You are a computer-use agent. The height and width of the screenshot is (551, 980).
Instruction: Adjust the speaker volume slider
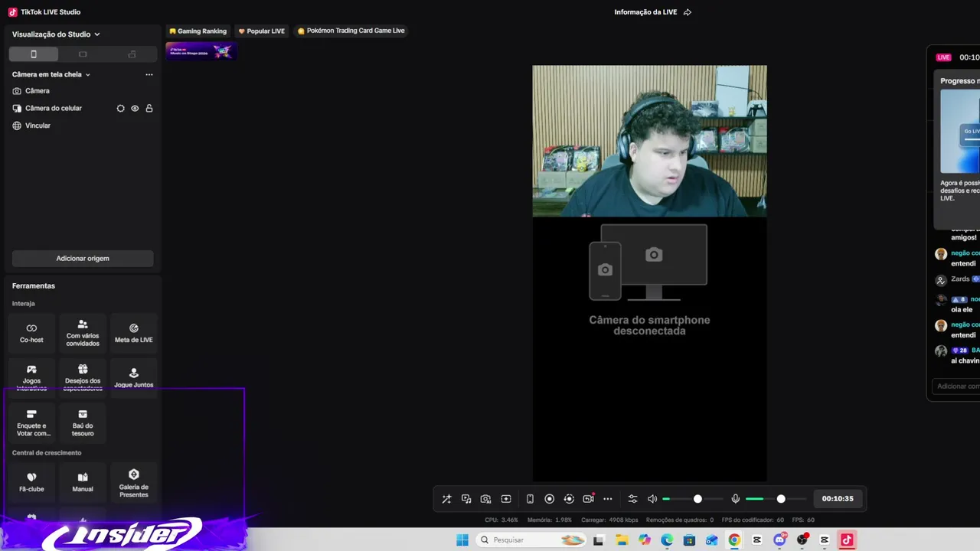pos(693,499)
